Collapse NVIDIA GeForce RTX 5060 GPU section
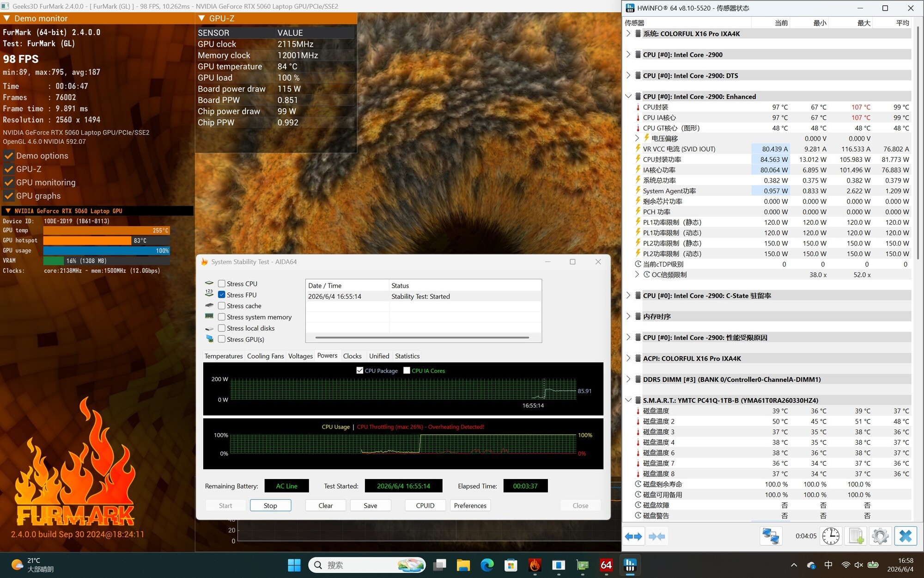 [8, 211]
